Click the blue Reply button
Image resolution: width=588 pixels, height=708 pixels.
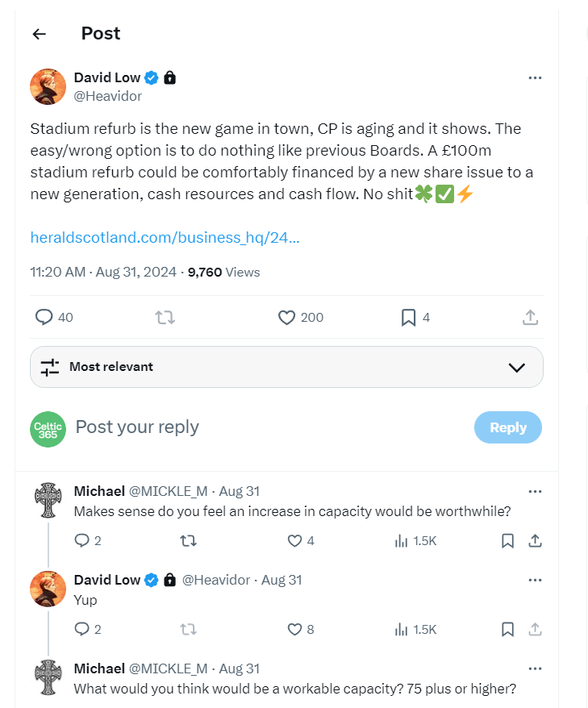pos(507,427)
